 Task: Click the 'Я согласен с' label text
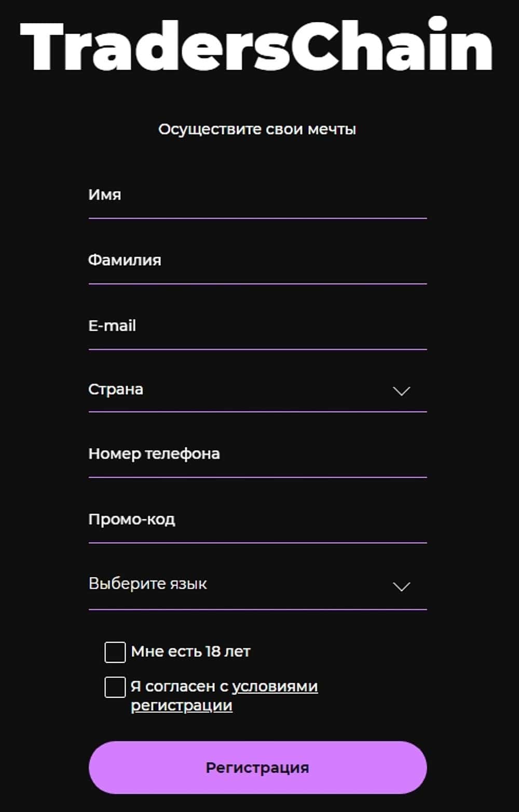pyautogui.click(x=179, y=686)
